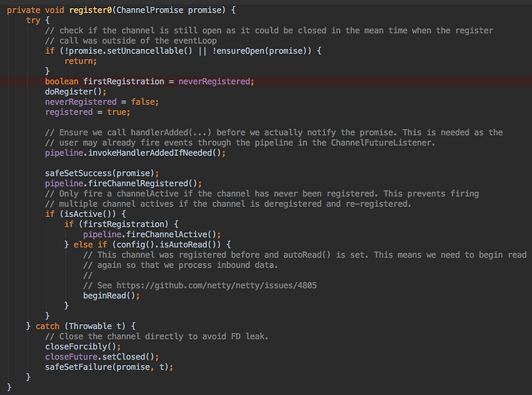Click the beginRead() call
The width and height of the screenshot is (532, 395).
click(112, 295)
